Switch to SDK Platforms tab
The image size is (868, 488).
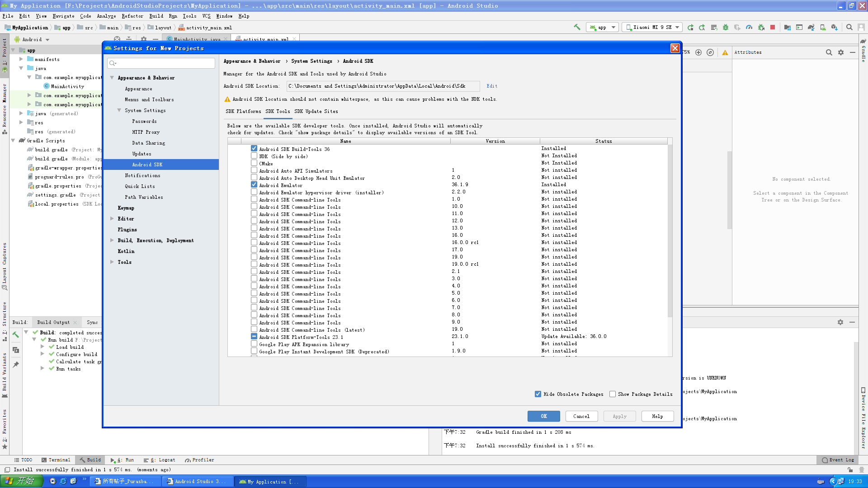(x=243, y=111)
